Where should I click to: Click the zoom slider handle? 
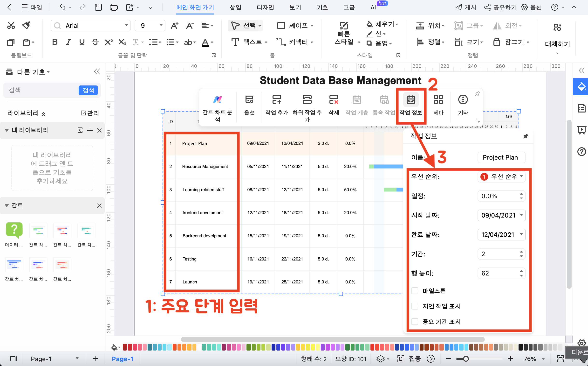click(466, 359)
